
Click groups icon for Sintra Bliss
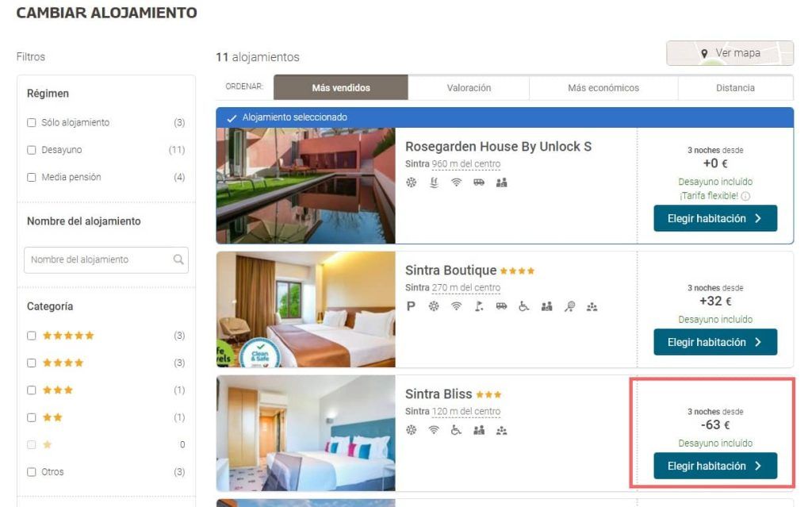[x=501, y=431]
